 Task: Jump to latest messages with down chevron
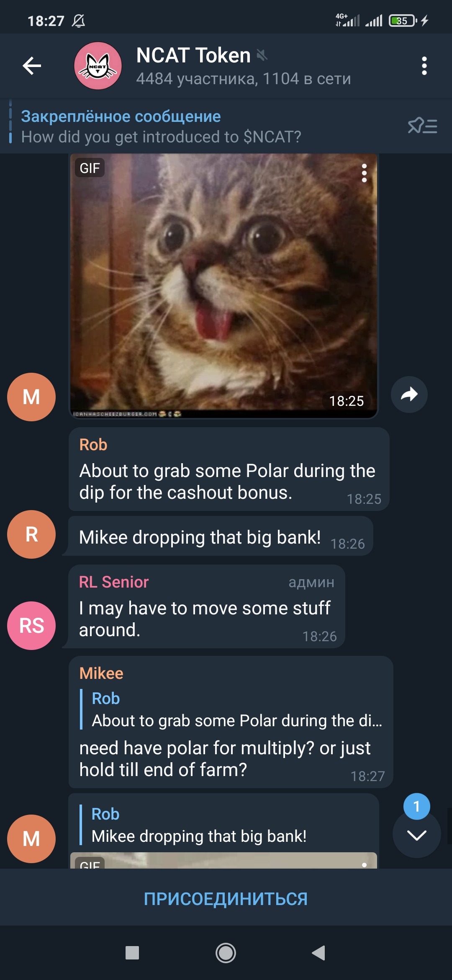(x=416, y=834)
